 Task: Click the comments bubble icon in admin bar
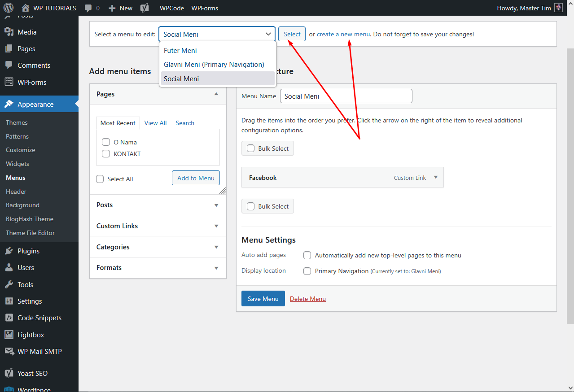click(89, 8)
